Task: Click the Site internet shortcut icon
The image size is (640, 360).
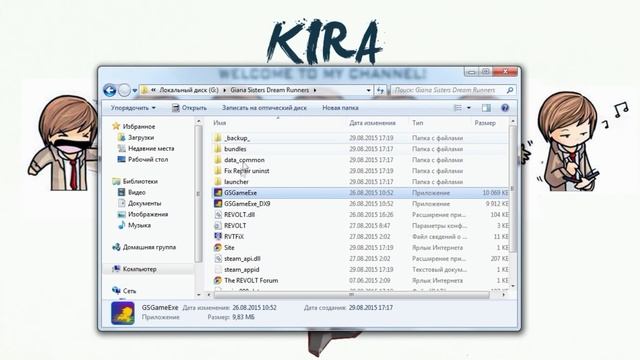Action: (218, 247)
